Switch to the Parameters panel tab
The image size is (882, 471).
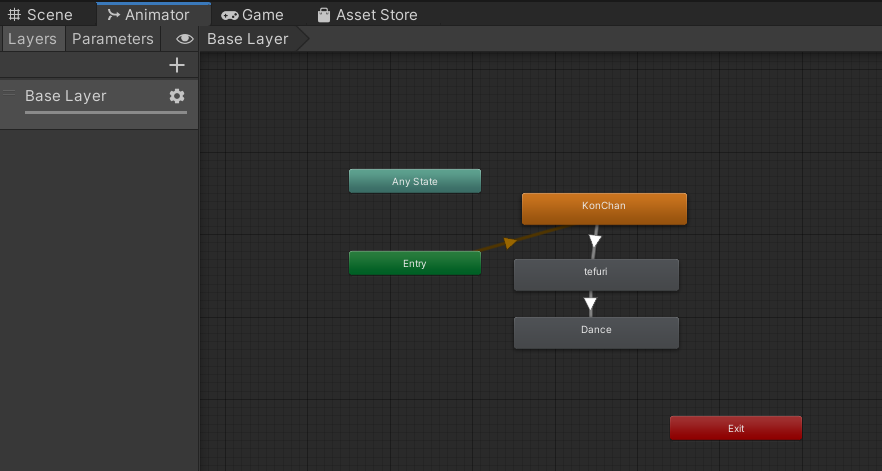point(112,39)
